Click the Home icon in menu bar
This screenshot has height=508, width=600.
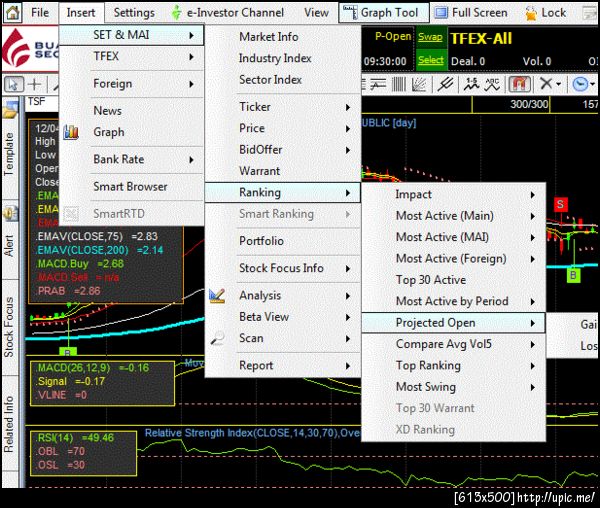tap(12, 13)
